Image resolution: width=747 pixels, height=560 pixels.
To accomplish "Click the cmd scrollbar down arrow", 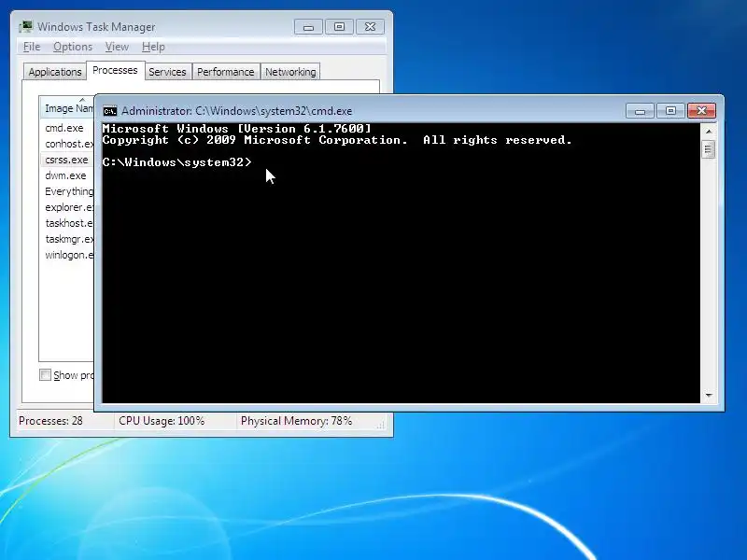I will pyautogui.click(x=709, y=395).
